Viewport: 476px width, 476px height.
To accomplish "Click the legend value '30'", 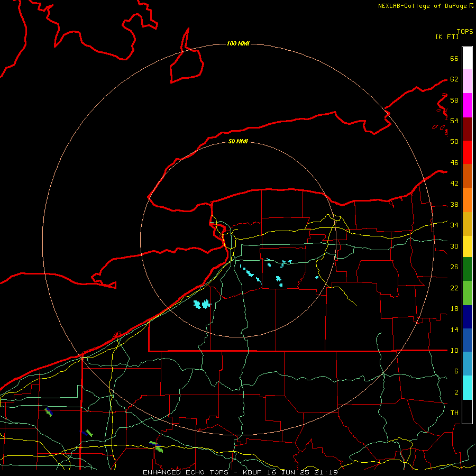I will 454,246.
